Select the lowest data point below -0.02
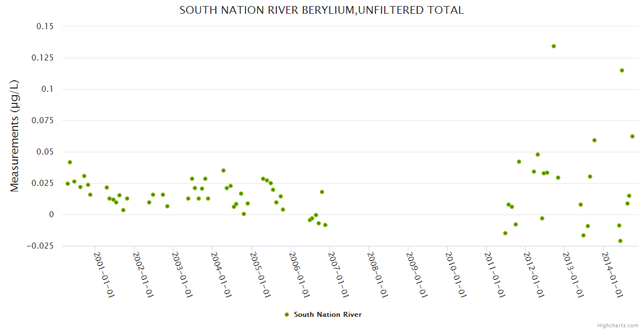 point(620,241)
